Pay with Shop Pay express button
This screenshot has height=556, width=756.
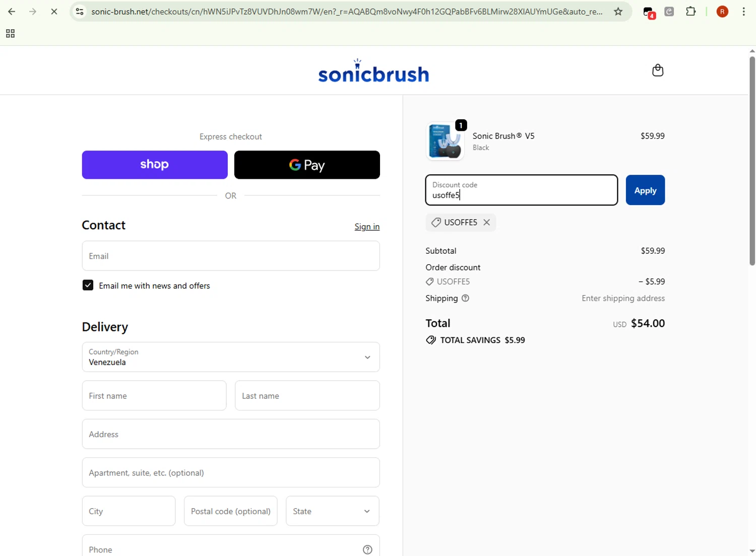pos(155,165)
